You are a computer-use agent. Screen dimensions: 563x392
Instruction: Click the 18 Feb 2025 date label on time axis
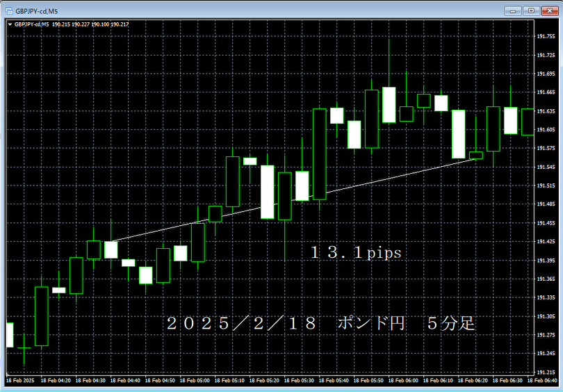click(x=20, y=381)
